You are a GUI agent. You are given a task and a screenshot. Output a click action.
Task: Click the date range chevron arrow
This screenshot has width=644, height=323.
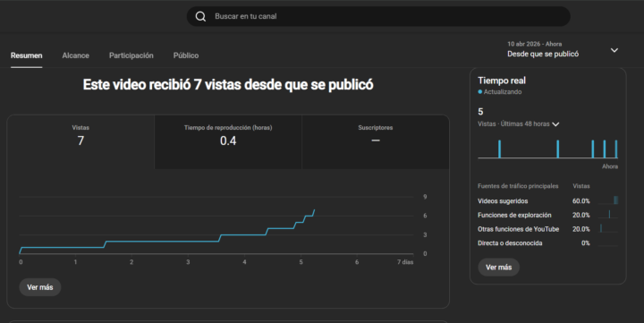pyautogui.click(x=614, y=50)
